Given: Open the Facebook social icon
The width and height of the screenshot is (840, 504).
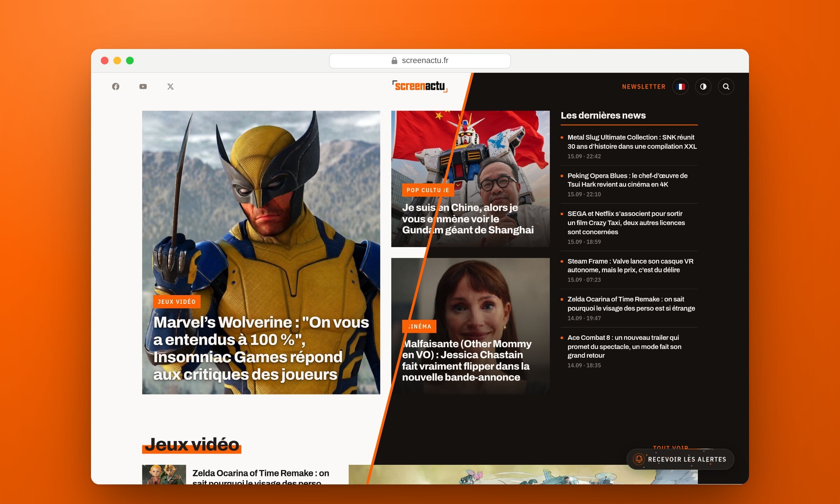Looking at the screenshot, I should [115, 86].
